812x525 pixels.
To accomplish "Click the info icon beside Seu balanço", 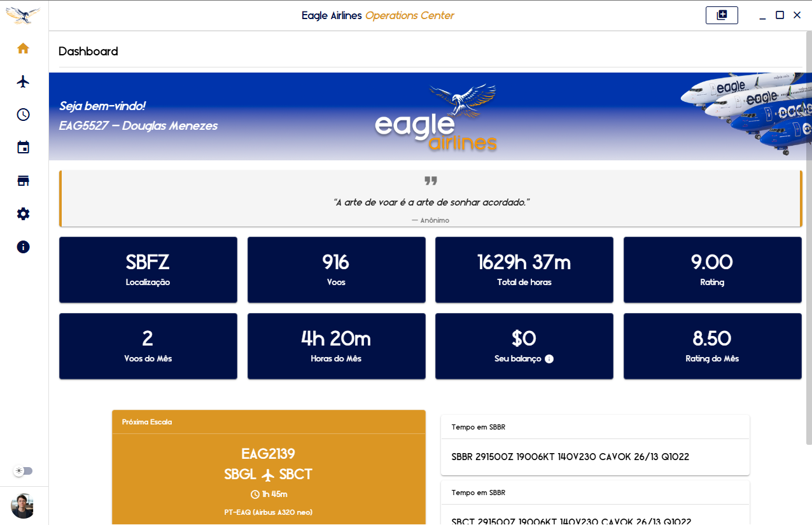I will (x=549, y=359).
